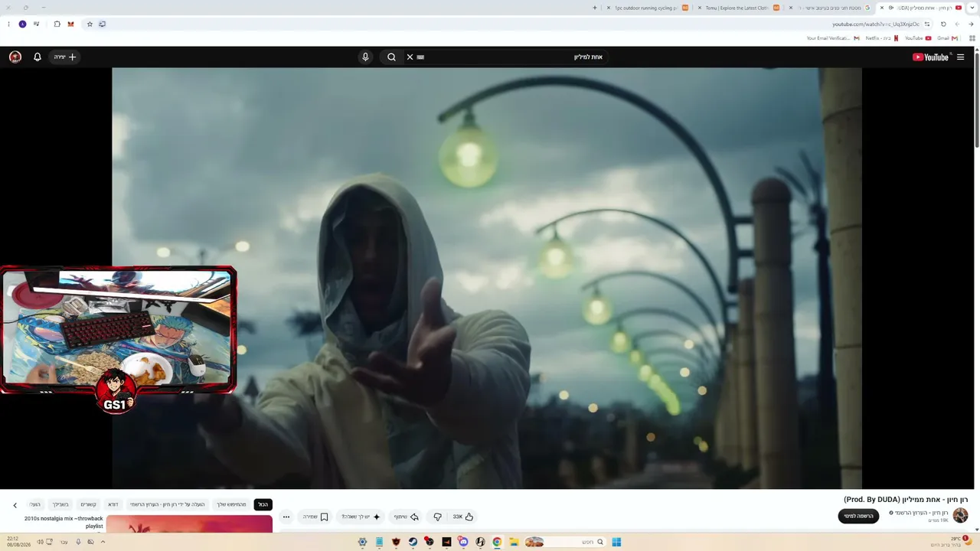Open the 2010s nostalgia mix thumbnail
This screenshot has width=980, height=551.
point(189,523)
